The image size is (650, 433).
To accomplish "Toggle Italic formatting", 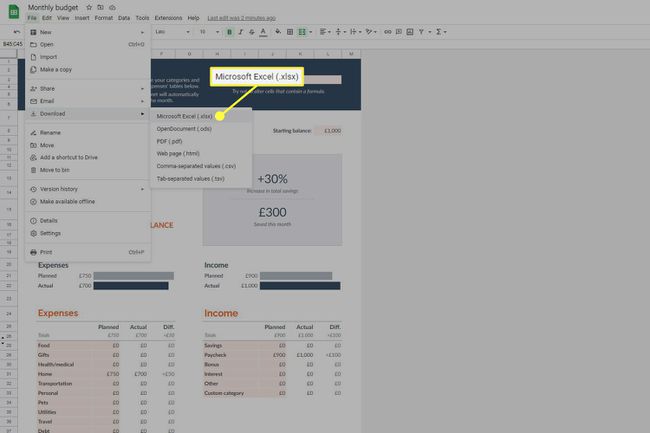I will tap(240, 32).
